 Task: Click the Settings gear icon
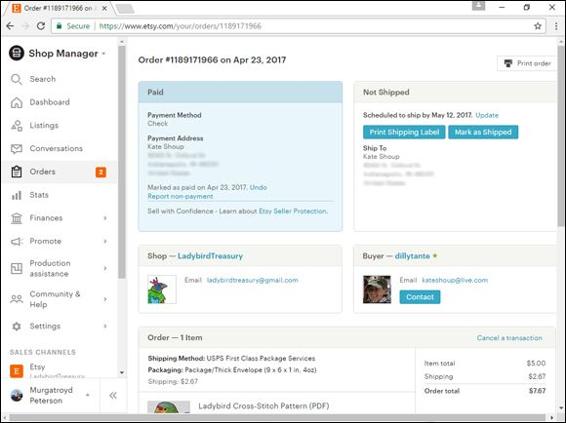[16, 326]
